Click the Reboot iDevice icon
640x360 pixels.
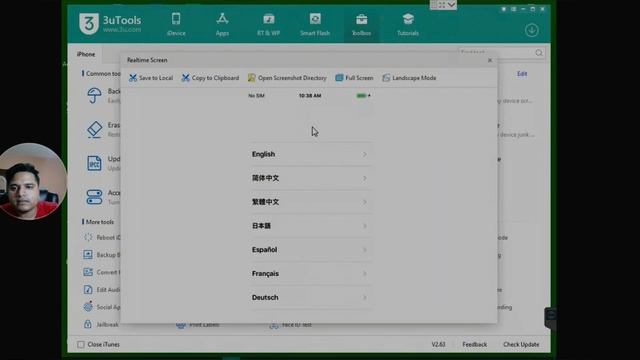88,237
